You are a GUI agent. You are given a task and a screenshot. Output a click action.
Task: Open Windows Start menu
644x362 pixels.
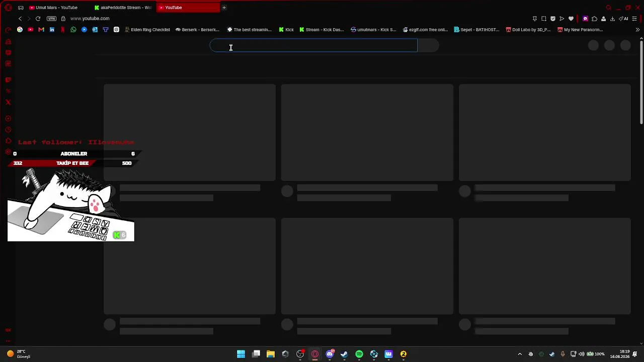241,354
